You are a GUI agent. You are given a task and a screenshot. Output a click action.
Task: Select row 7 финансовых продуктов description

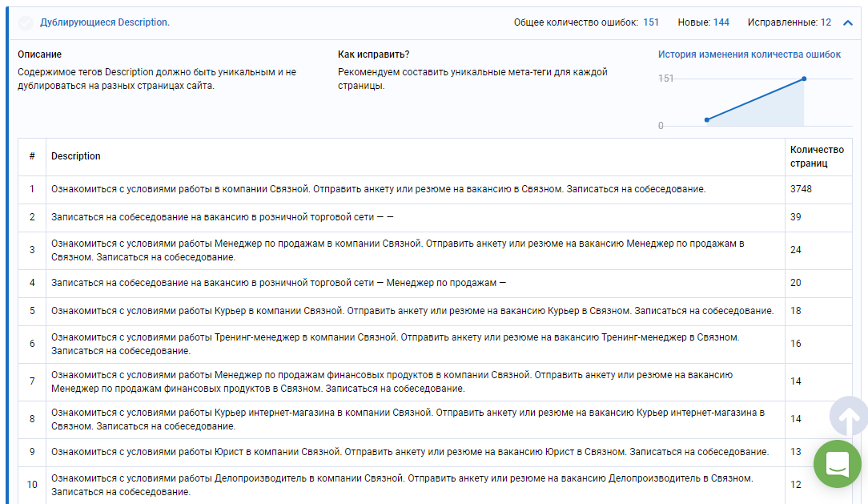point(392,381)
